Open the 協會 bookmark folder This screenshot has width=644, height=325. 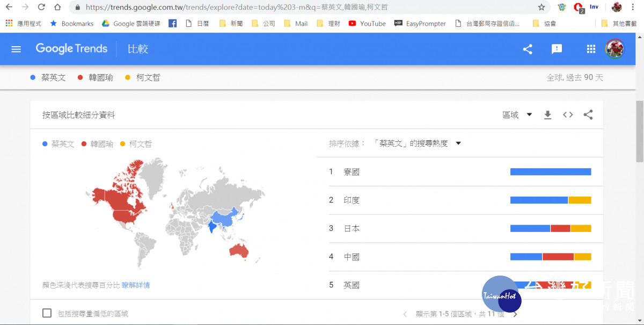pos(544,24)
